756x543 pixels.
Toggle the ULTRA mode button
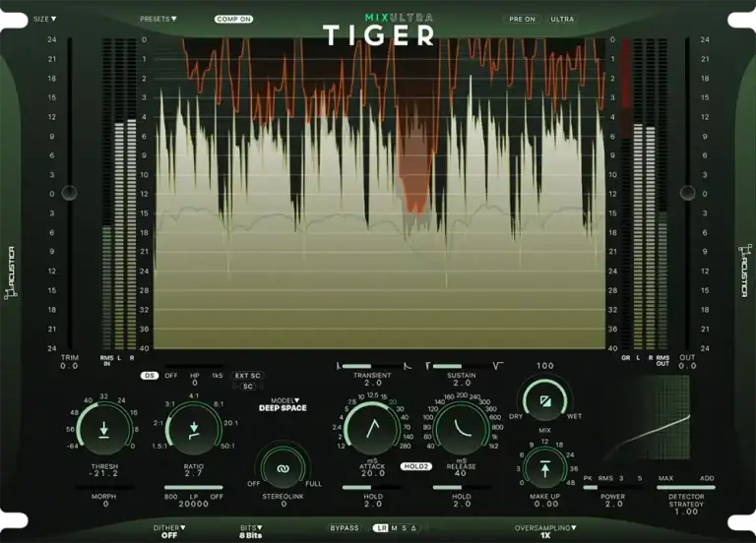[x=562, y=20]
